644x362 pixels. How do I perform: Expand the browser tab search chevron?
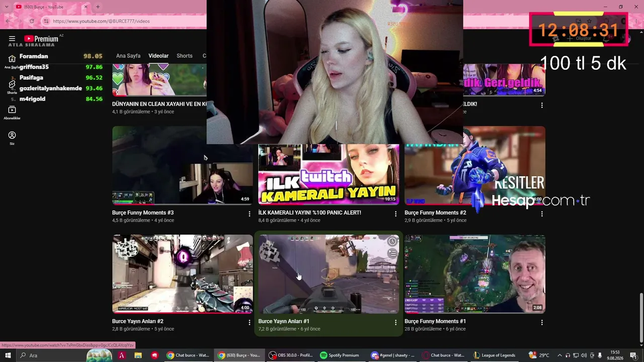[7, 7]
